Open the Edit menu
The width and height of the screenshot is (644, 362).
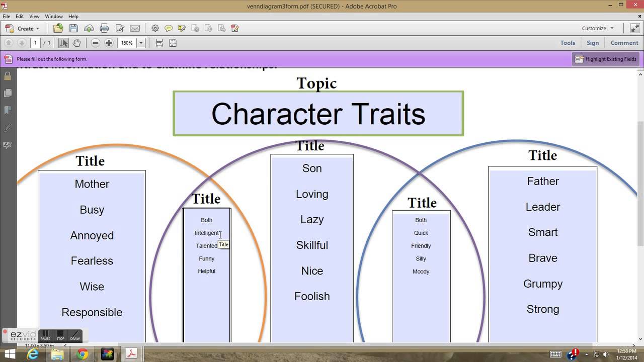click(20, 17)
